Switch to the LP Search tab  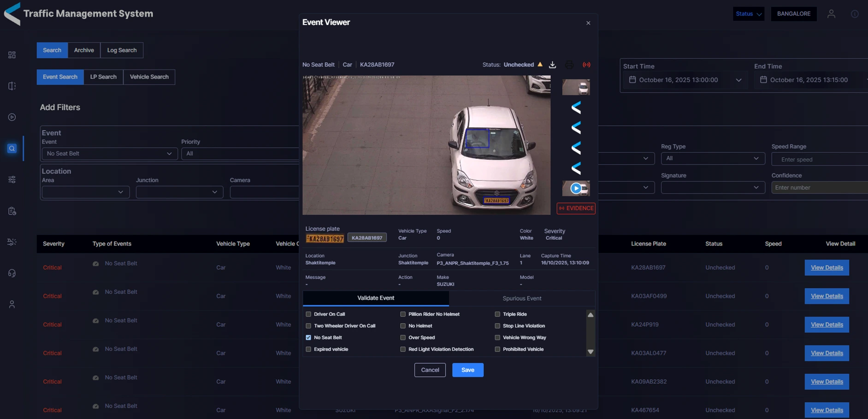coord(103,77)
